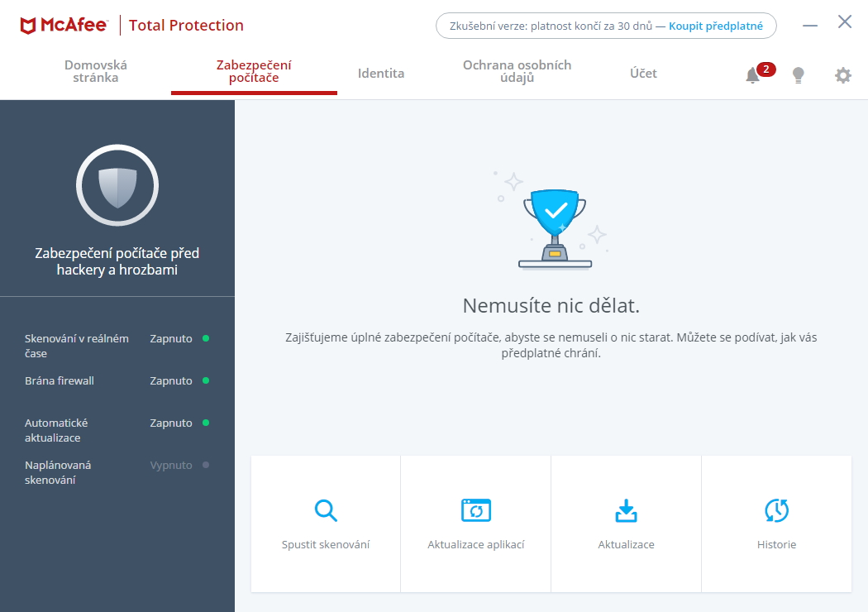This screenshot has height=612, width=868.
Task: Click Zapnuto next to Brána firewall
Action: tap(171, 381)
